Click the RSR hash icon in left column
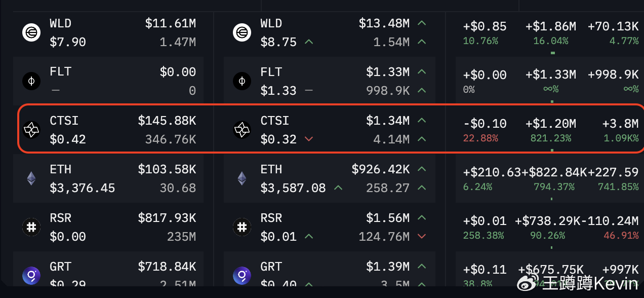Viewport: 644px width, 298px height. (31, 227)
